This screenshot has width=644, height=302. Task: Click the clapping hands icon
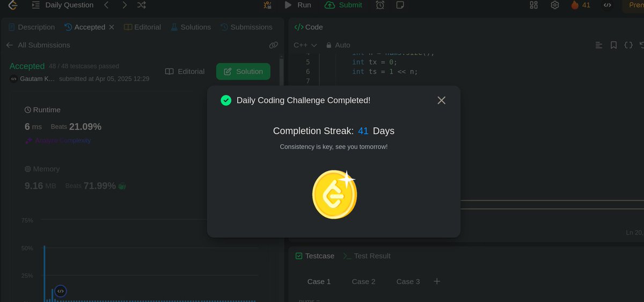pyautogui.click(x=122, y=186)
